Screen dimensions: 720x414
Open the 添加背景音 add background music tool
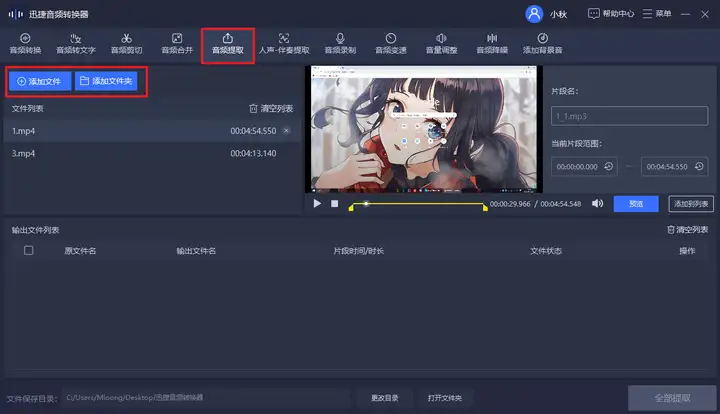pos(542,44)
